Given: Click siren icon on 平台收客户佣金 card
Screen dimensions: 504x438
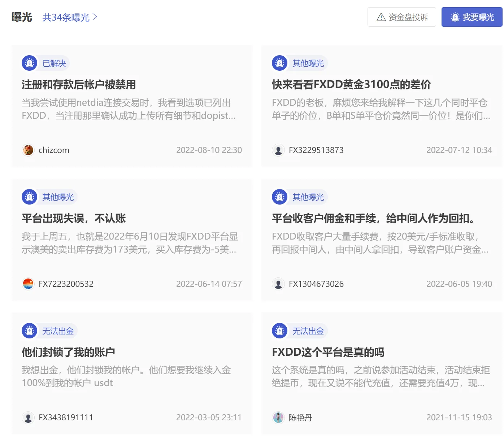Looking at the screenshot, I should click(x=280, y=197).
